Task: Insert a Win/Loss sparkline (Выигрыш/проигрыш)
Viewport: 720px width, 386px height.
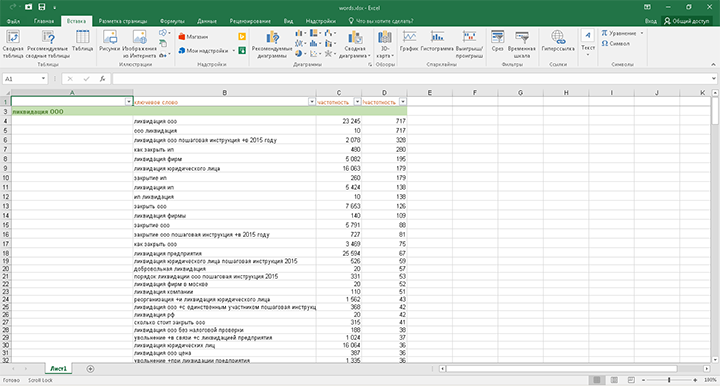Action: [469, 44]
